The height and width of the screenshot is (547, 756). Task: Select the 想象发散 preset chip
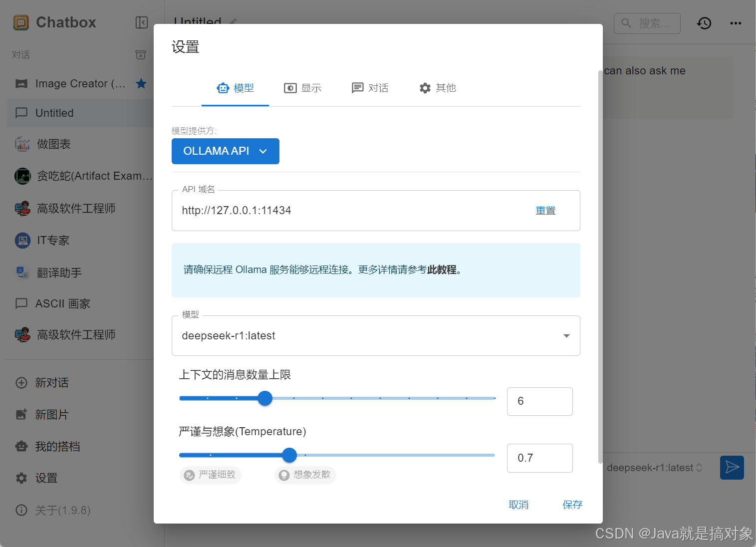pyautogui.click(x=305, y=475)
